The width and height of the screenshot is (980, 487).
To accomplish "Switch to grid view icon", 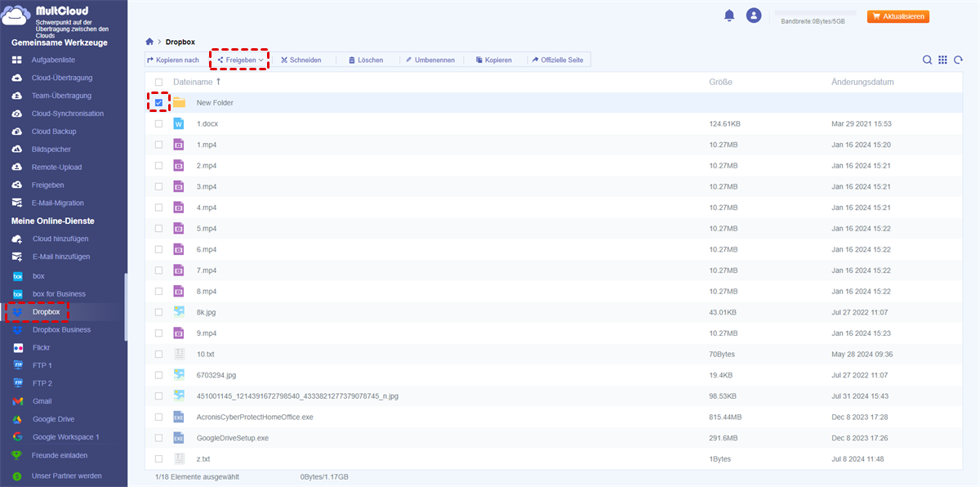I will [x=942, y=60].
